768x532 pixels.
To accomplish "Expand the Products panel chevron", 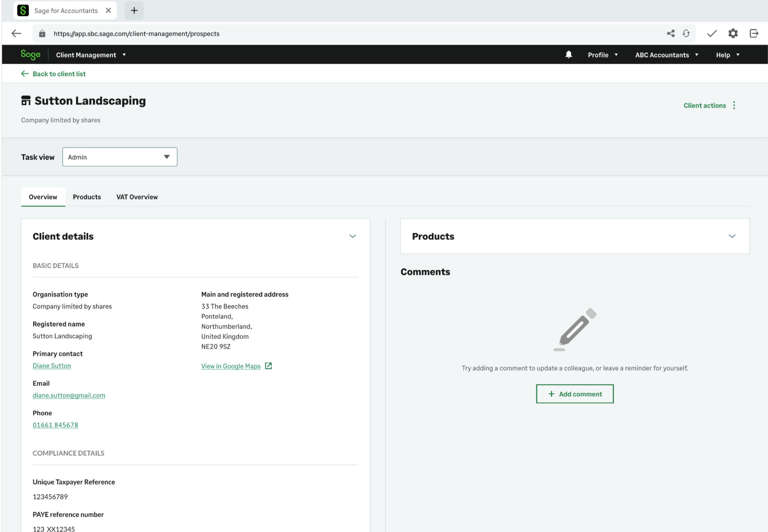I will 732,236.
